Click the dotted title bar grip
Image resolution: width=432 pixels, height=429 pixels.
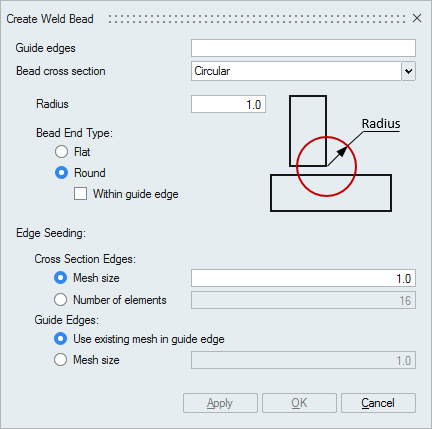tap(257, 19)
